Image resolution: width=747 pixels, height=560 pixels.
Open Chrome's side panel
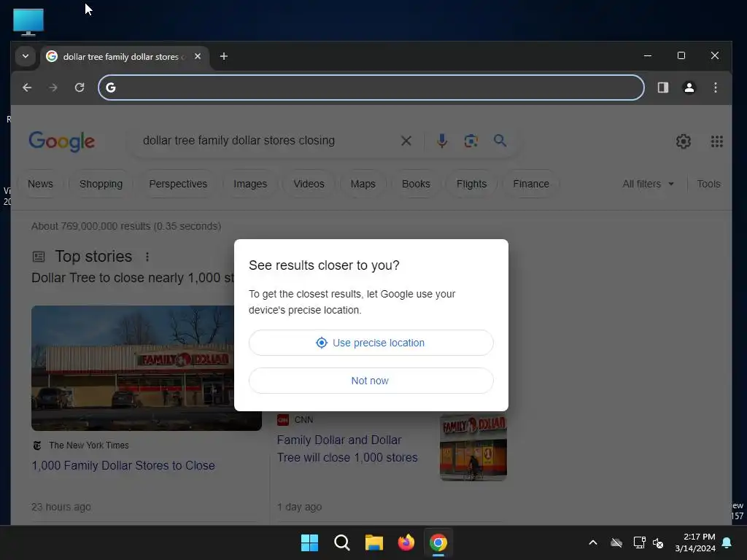click(662, 87)
